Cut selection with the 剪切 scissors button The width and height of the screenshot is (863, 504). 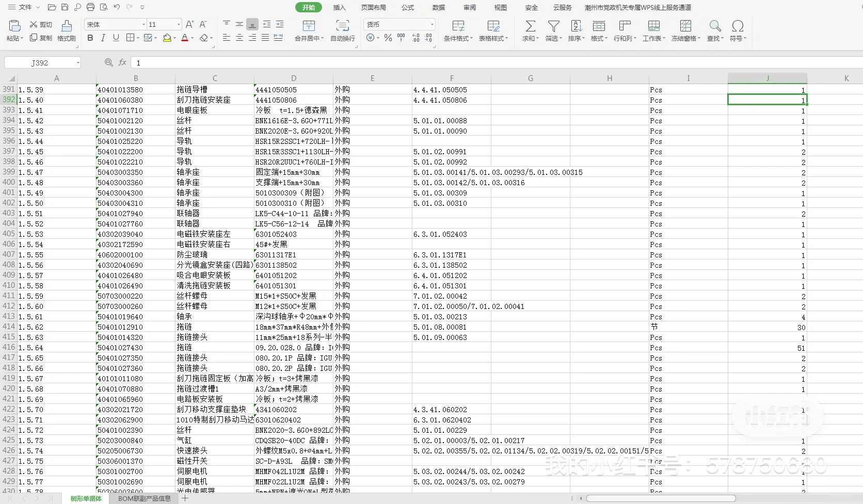click(41, 24)
